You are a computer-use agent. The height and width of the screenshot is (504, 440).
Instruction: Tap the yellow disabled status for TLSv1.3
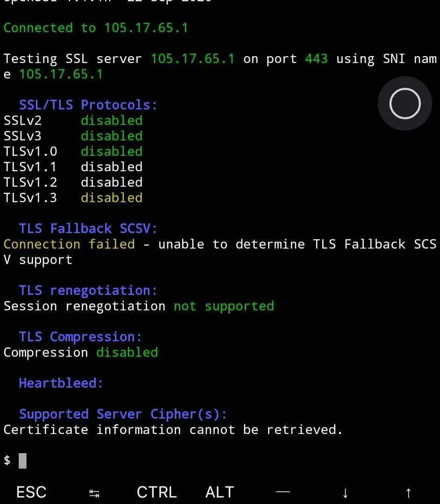click(112, 198)
